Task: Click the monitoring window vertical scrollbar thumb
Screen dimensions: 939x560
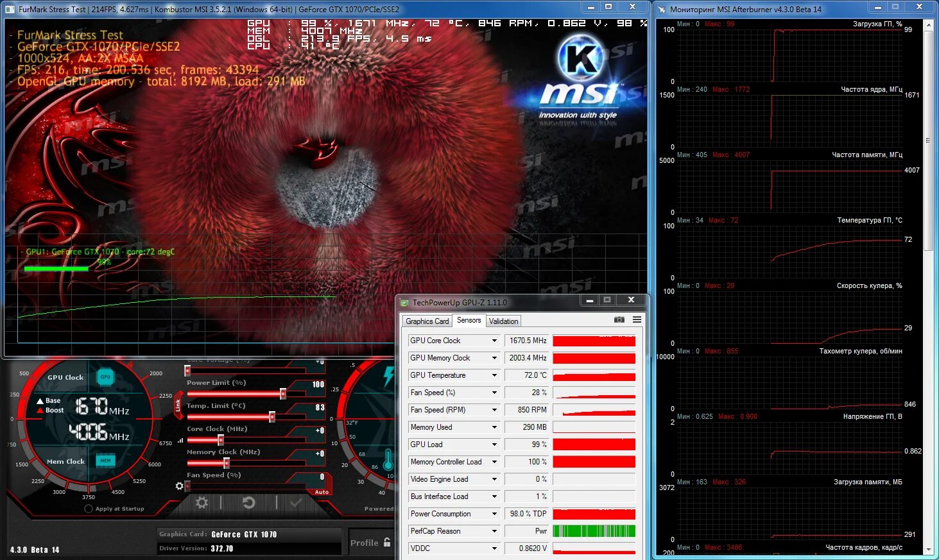Action: [x=928, y=140]
